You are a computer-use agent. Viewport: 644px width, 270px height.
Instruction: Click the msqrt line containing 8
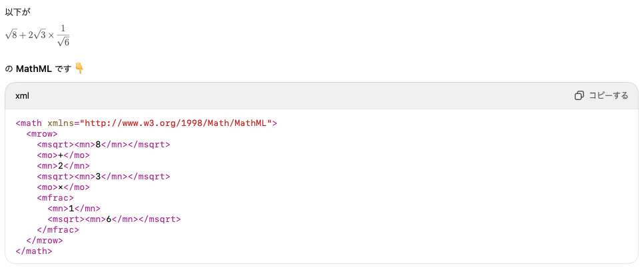click(103, 145)
